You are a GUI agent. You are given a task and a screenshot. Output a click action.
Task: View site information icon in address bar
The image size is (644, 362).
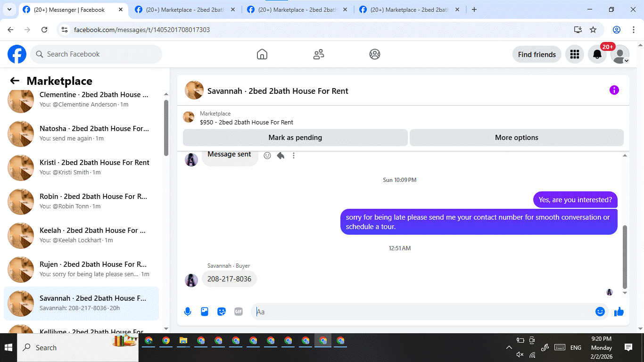click(65, 30)
